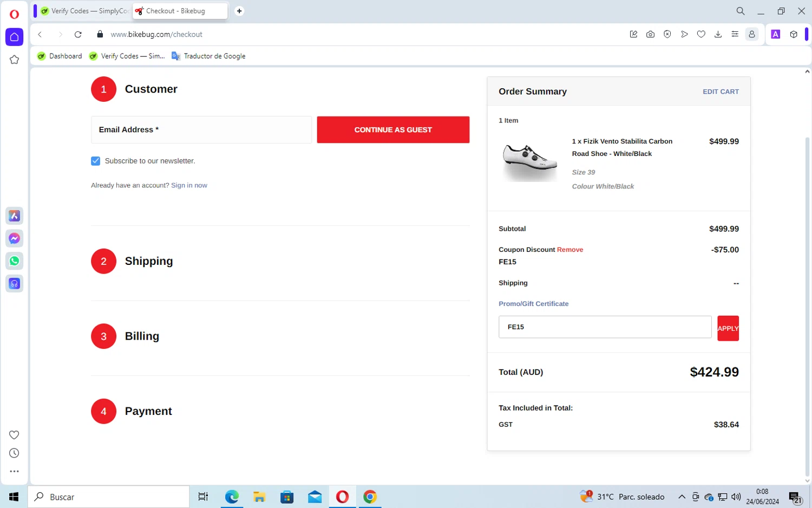Open Google Chrome from the taskbar

(370, 497)
